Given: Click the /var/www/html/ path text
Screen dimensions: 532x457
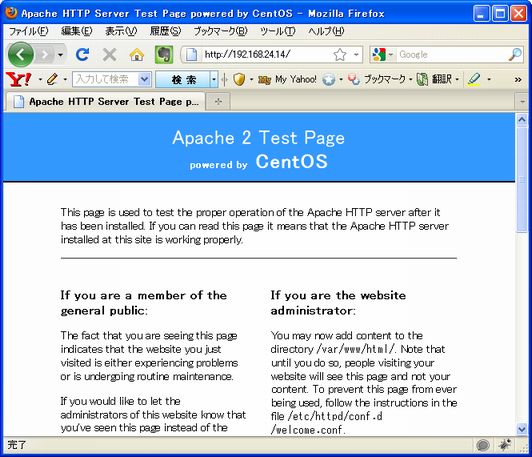Looking at the screenshot, I should [x=356, y=349].
